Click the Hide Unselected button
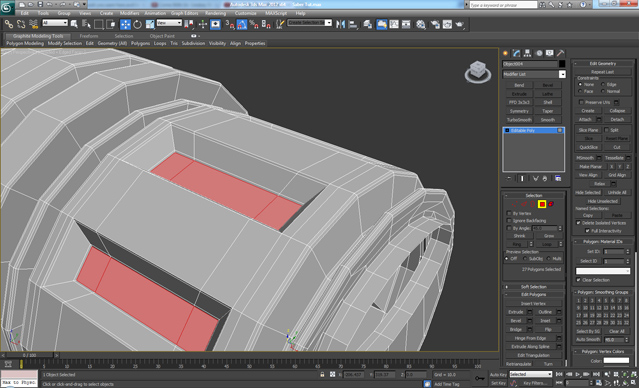Image resolution: width=639 pixels, height=388 pixels. 603,201
